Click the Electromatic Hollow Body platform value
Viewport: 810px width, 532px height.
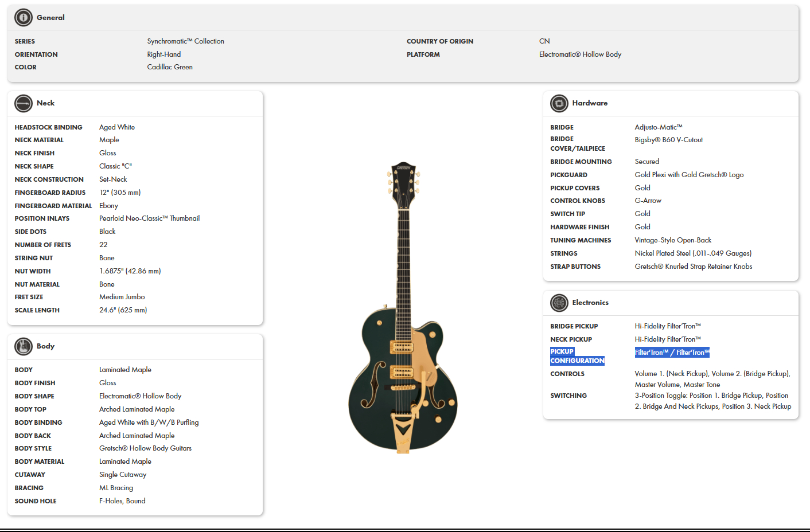tap(579, 54)
